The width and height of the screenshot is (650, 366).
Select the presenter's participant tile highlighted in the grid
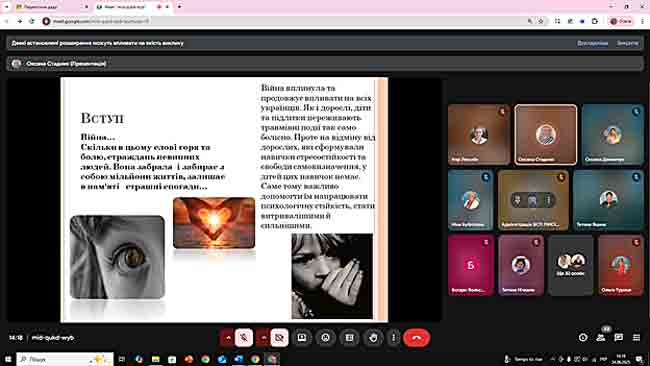pos(546,134)
